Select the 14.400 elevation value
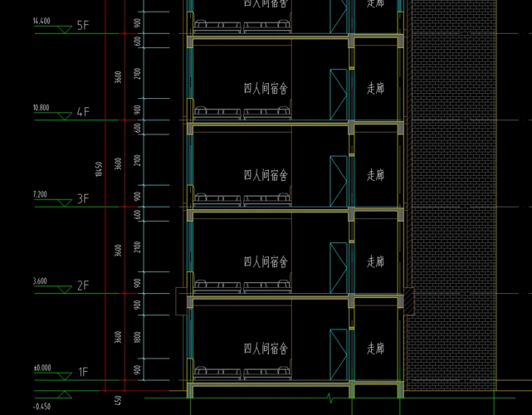Screen dimensions: 532x415 41,21
